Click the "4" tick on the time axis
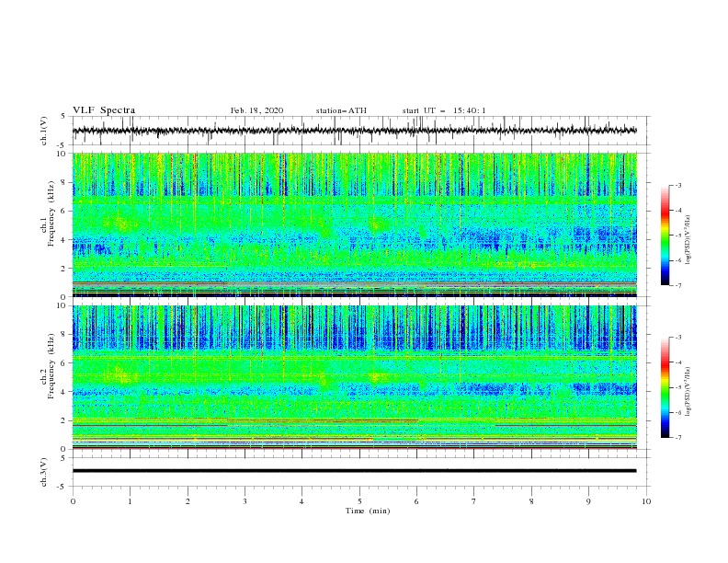 point(301,501)
